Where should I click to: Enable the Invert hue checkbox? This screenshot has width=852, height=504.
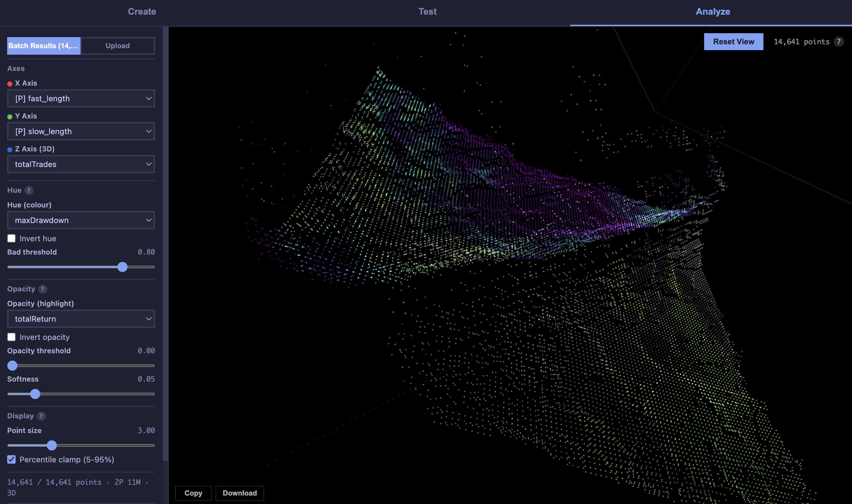pyautogui.click(x=11, y=238)
